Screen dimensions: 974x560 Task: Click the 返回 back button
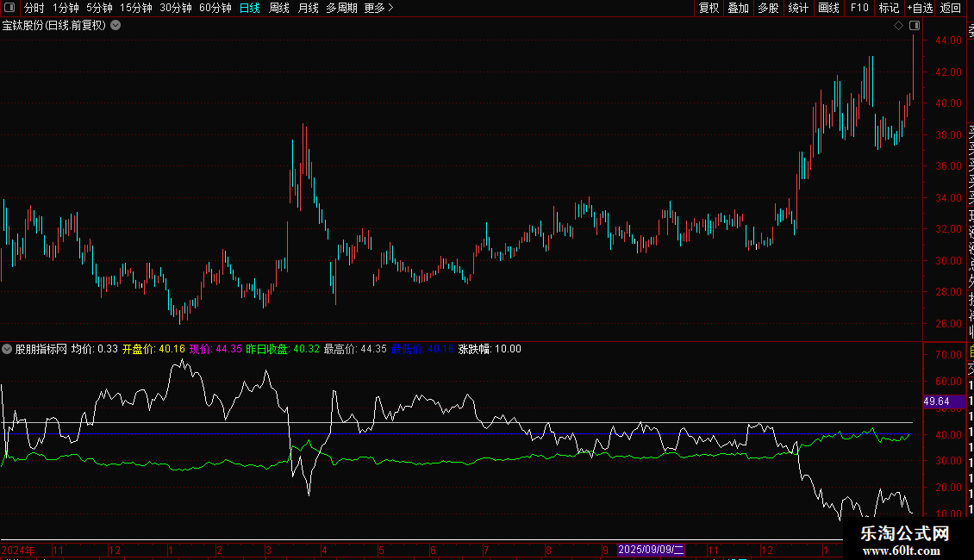(x=951, y=8)
